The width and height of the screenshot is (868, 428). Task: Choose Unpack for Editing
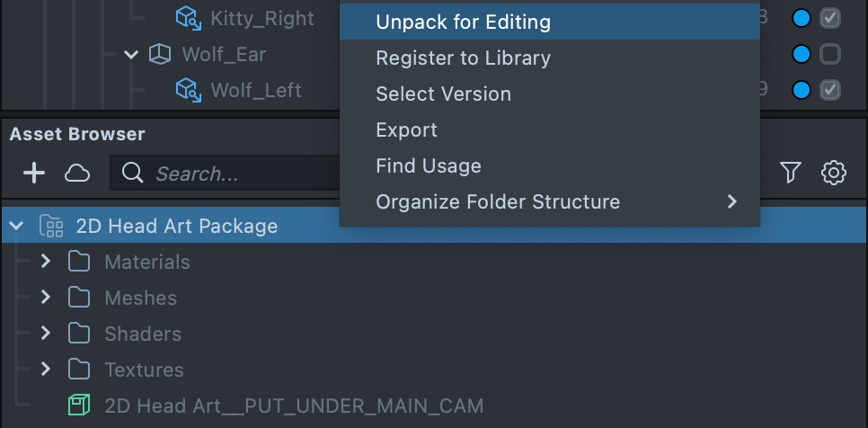463,22
